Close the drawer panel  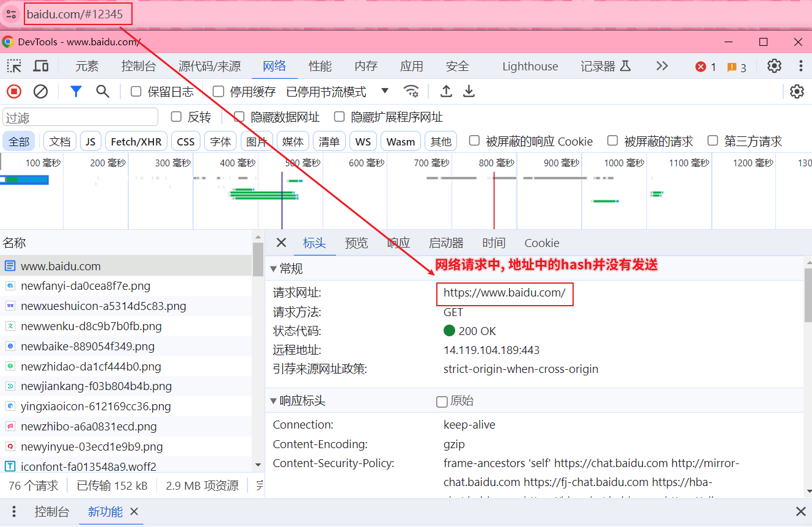800,512
